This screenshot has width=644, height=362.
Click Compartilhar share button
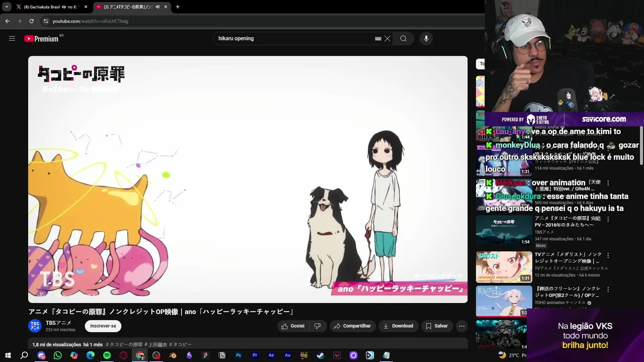pyautogui.click(x=352, y=326)
